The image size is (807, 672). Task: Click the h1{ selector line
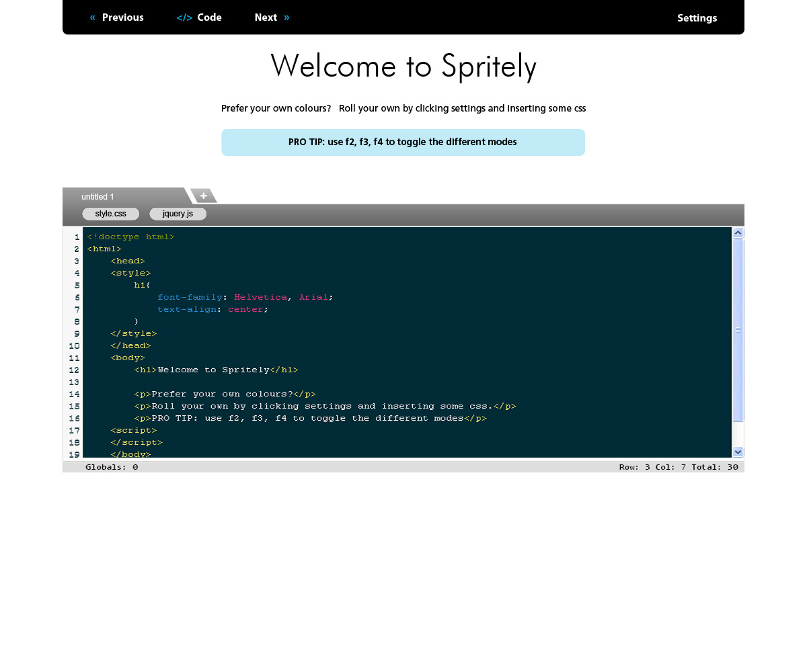pyautogui.click(x=143, y=285)
